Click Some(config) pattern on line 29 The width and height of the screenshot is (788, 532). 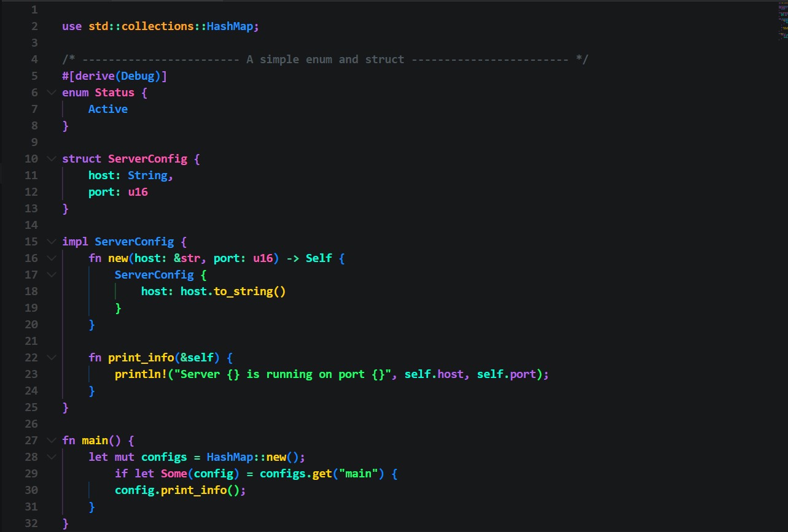point(200,474)
